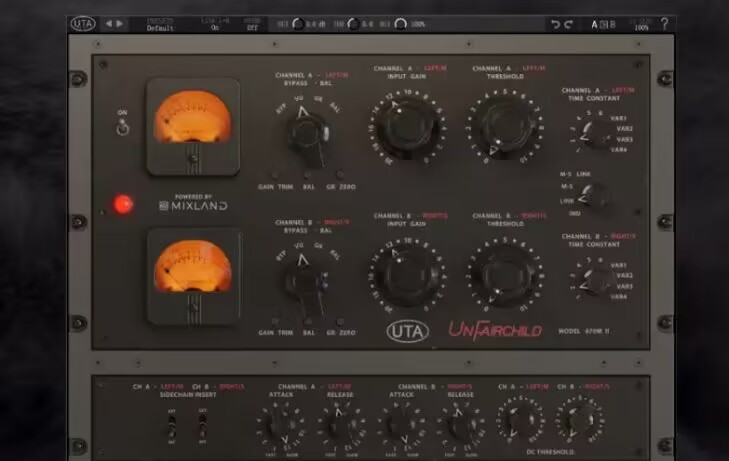Click the UnFairchild logo text

(x=495, y=330)
